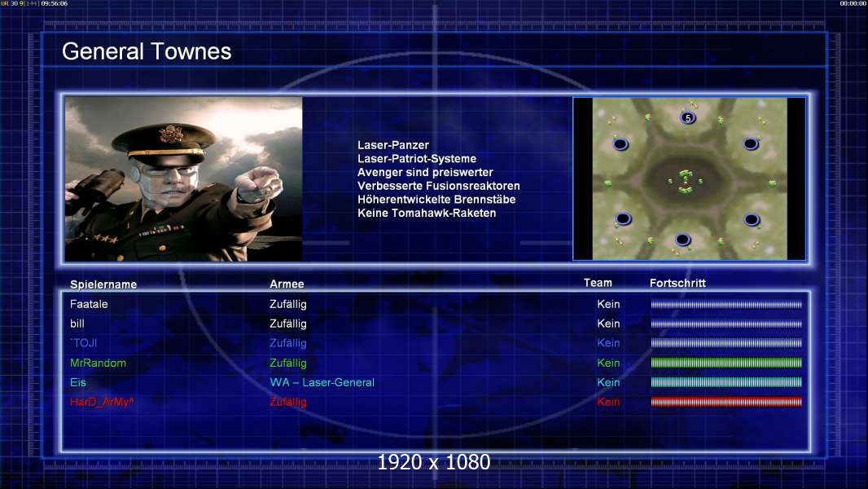
Task: Click the General Townes portrait image
Action: coord(184,178)
